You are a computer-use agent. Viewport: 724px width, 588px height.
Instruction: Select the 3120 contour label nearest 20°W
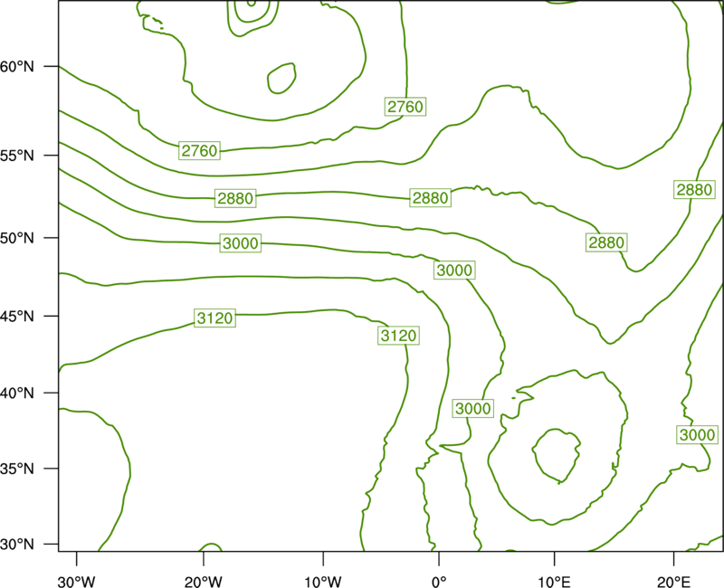pos(214,318)
